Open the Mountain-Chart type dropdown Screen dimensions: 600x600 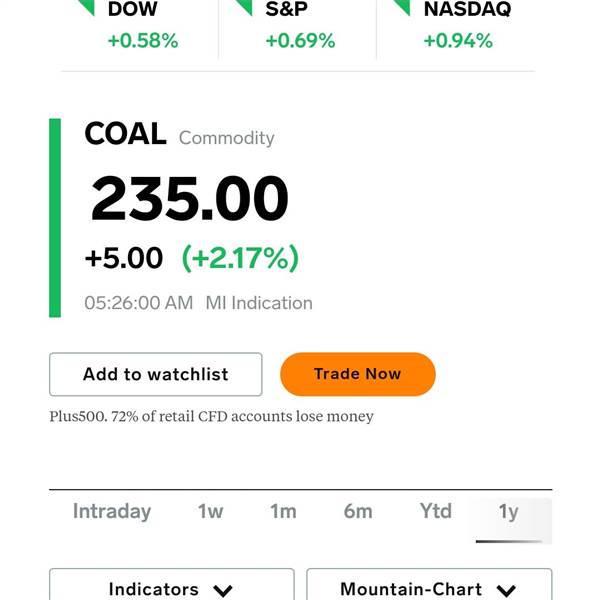tap(429, 585)
